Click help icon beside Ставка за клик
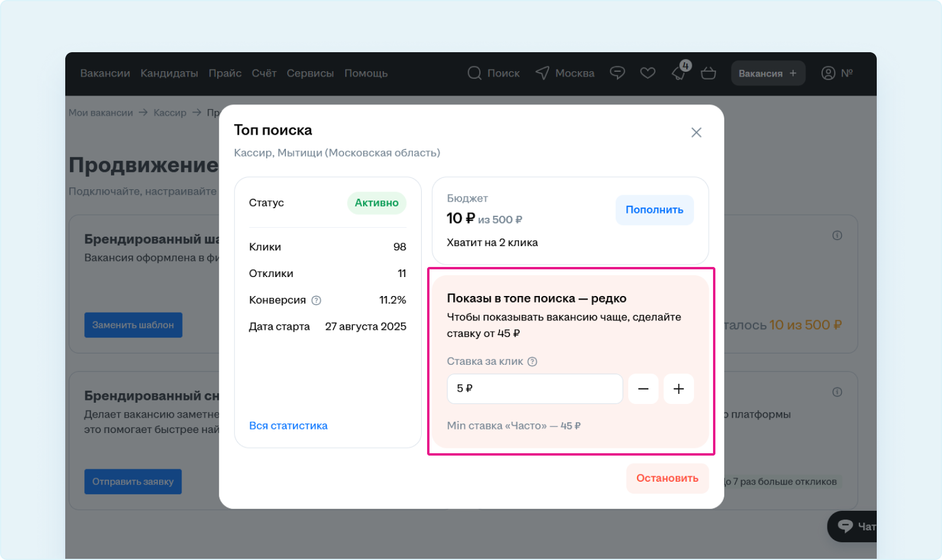 coord(532,361)
